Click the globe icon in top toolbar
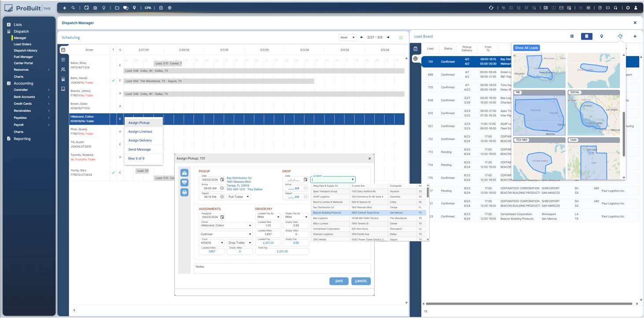Viewport: 644px width, 318px height. (170, 8)
